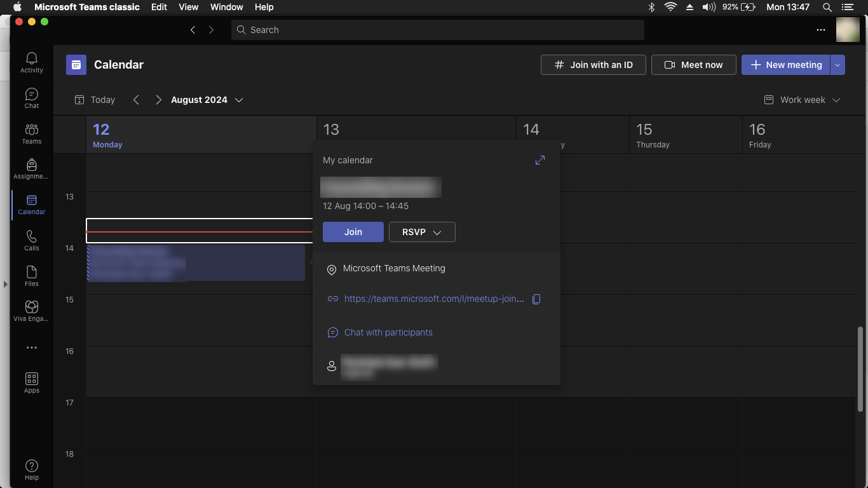Open the Apps grid icon

click(x=32, y=383)
